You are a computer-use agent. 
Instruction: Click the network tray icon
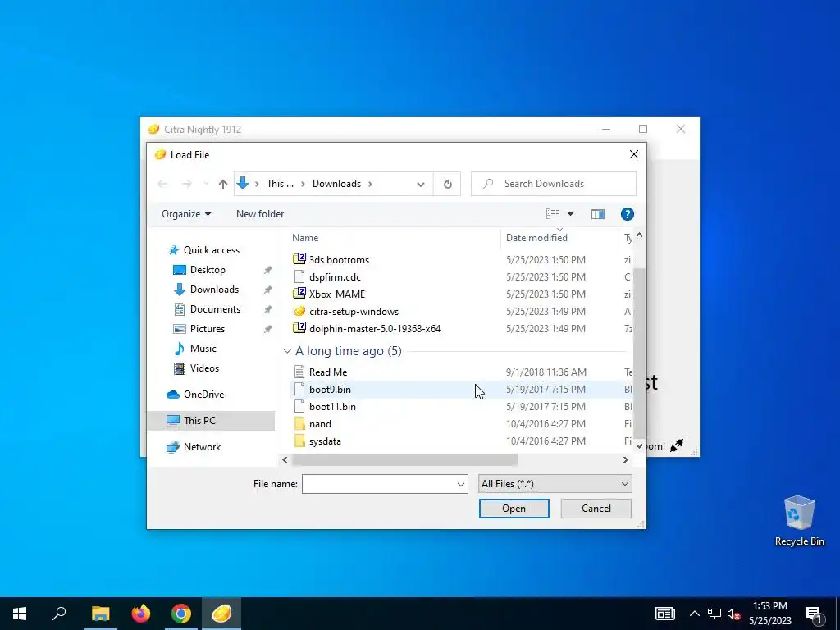[x=714, y=614]
